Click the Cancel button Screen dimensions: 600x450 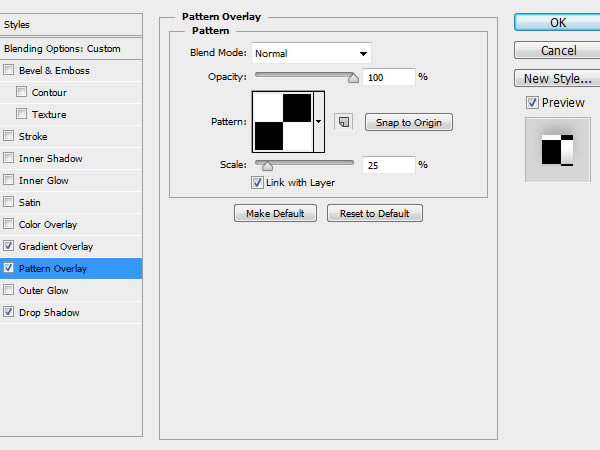(558, 51)
